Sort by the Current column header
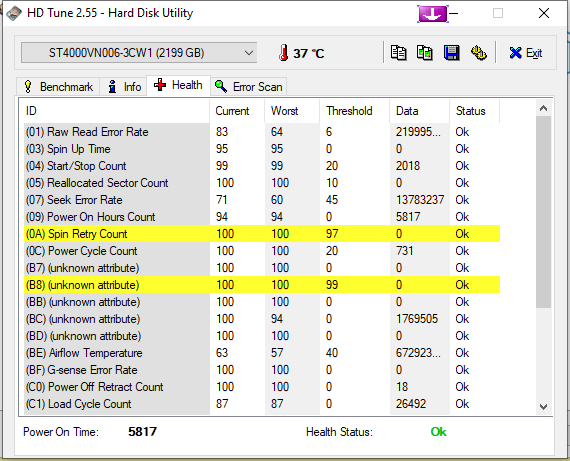 click(x=237, y=111)
